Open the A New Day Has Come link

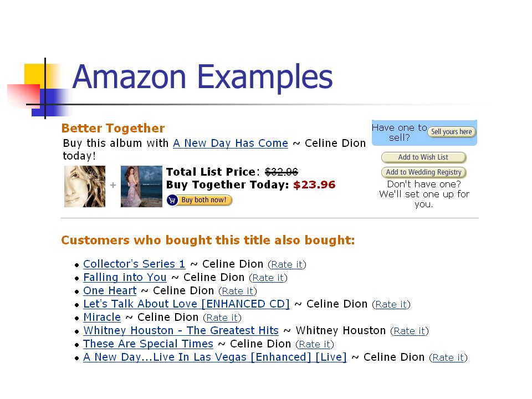[231, 143]
